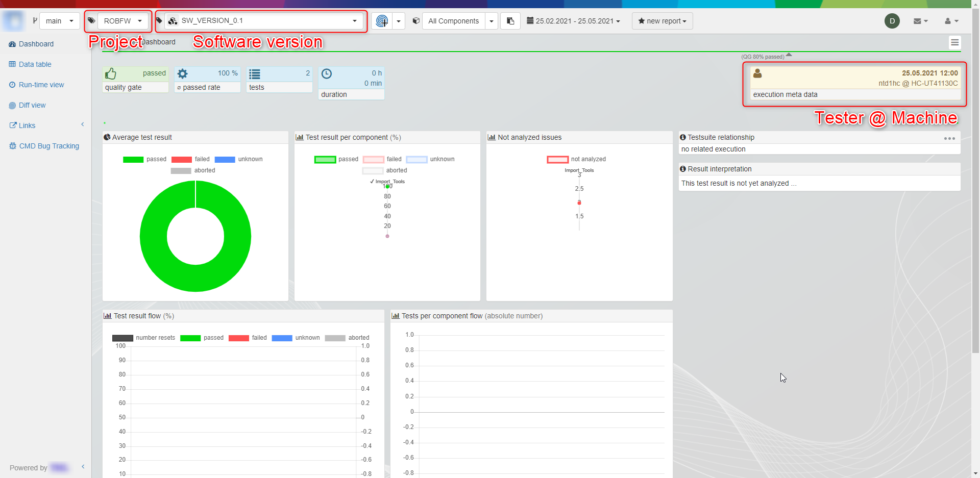Click the Data table icon in the sidebar
The image size is (980, 478).
[12, 64]
